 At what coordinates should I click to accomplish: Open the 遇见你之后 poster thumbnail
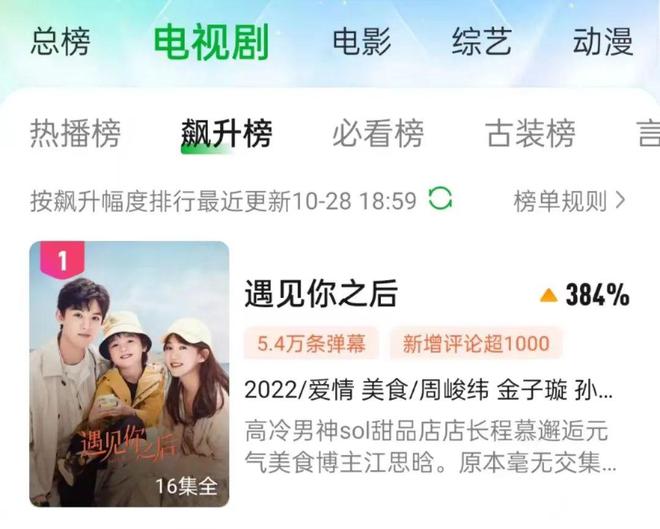(129, 374)
